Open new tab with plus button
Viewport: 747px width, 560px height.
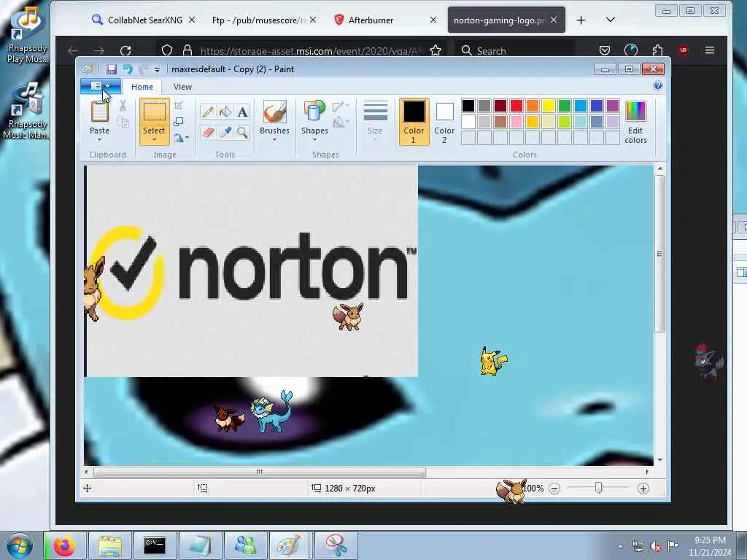[581, 20]
